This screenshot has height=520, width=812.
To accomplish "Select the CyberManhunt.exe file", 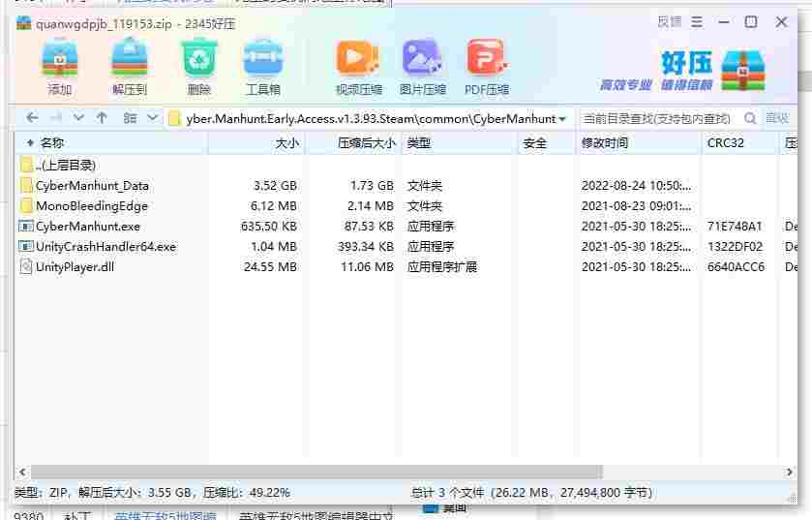I will pyautogui.click(x=406, y=227).
